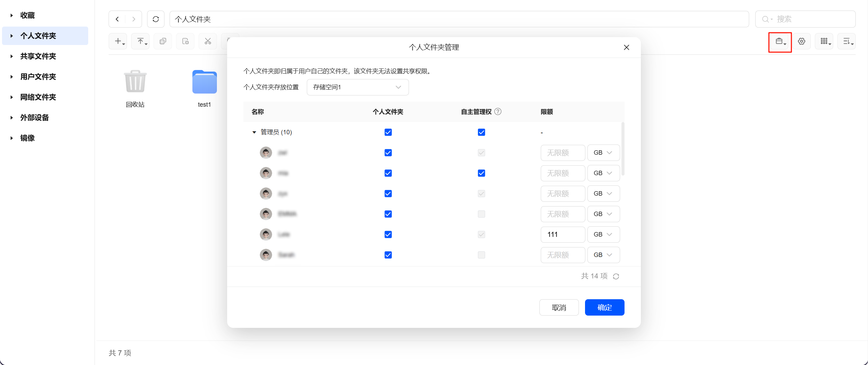Collapse the 管理员 (10) group
Image resolution: width=868 pixels, height=365 pixels.
254,132
